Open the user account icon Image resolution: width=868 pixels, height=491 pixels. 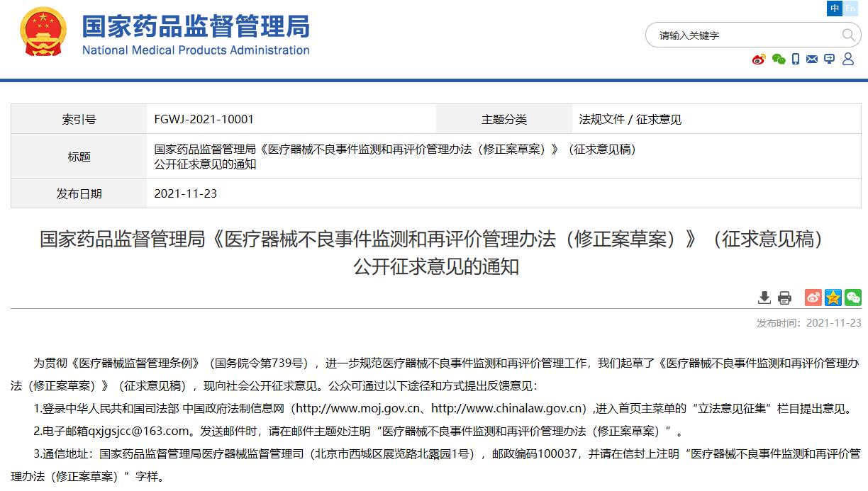(847, 60)
